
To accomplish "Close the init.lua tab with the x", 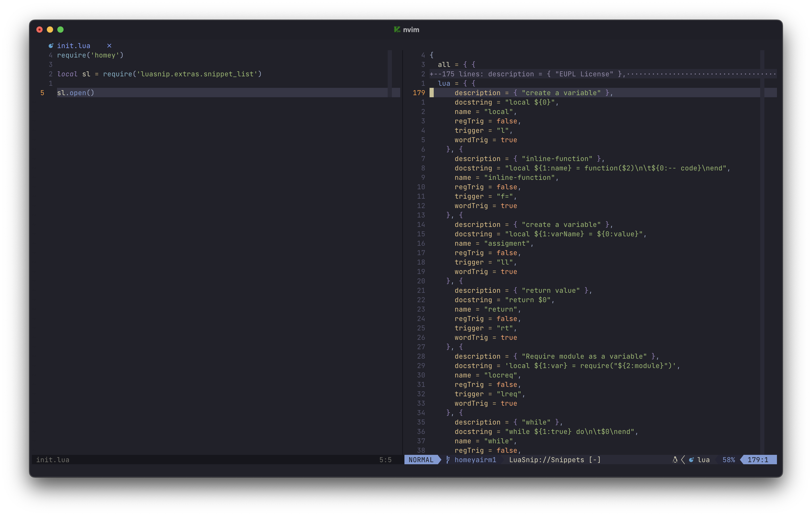I will tap(109, 45).
